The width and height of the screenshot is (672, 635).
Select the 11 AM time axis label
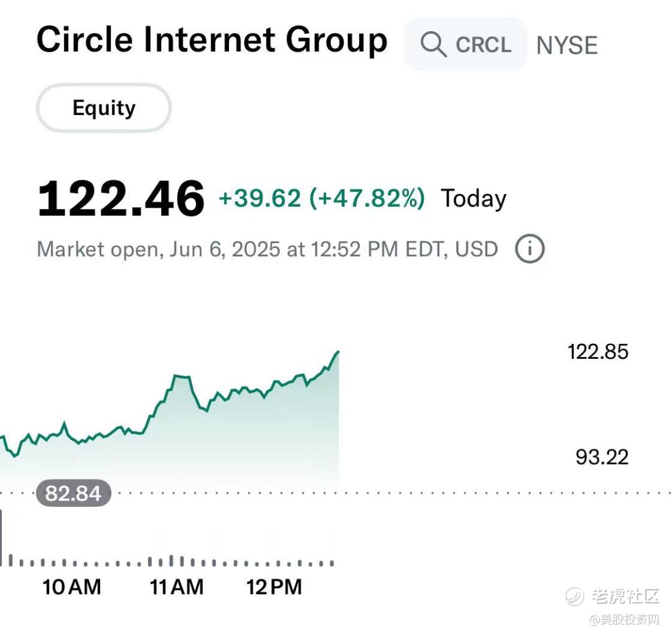click(177, 586)
